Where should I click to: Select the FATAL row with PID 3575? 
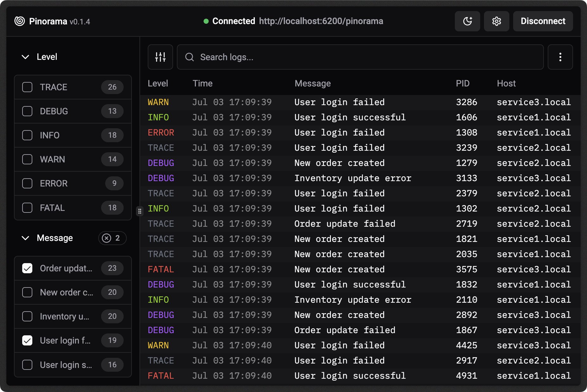360,269
